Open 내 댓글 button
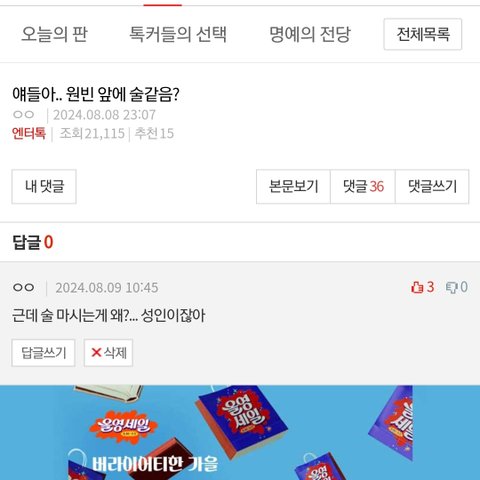The image size is (480, 480). [44, 186]
